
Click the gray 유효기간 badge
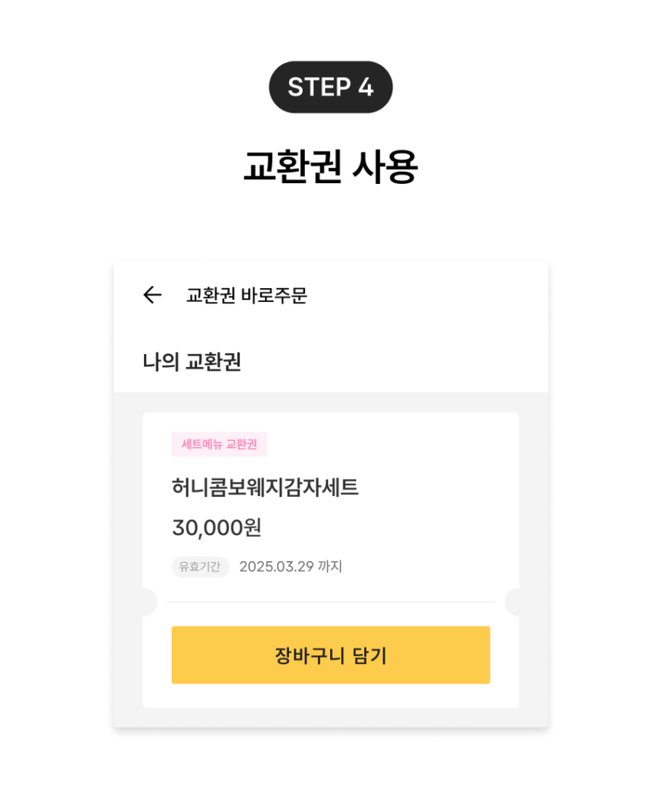point(200,567)
